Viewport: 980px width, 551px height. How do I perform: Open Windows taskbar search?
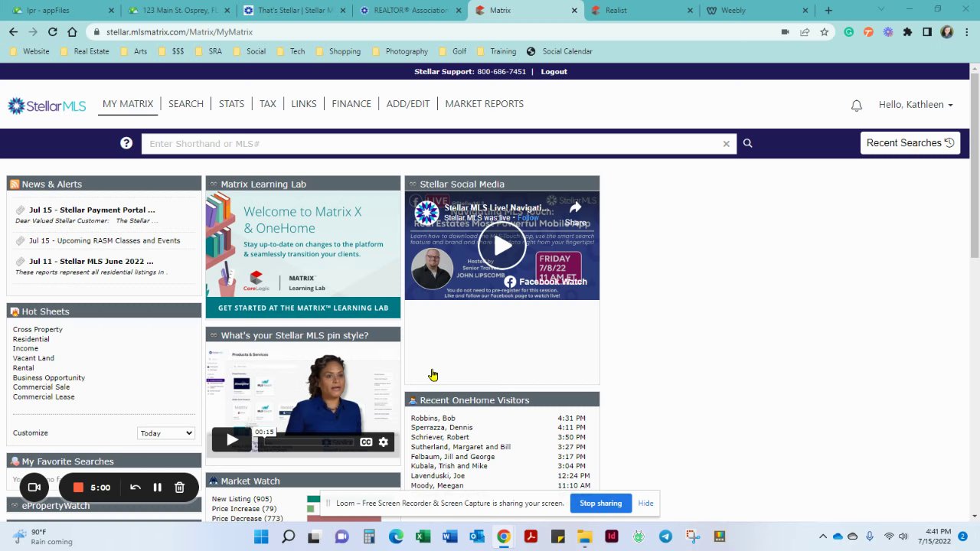coord(288,536)
